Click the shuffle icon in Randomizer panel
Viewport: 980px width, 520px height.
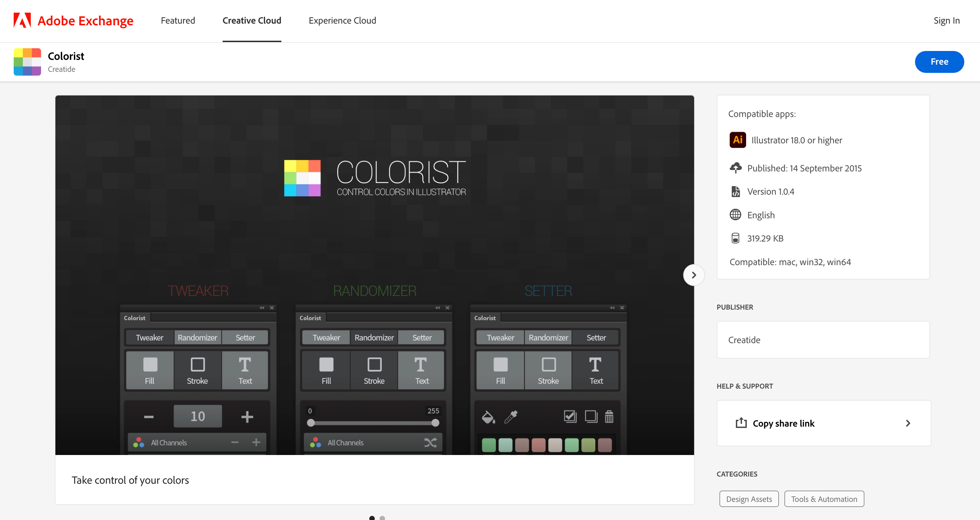pyautogui.click(x=430, y=443)
